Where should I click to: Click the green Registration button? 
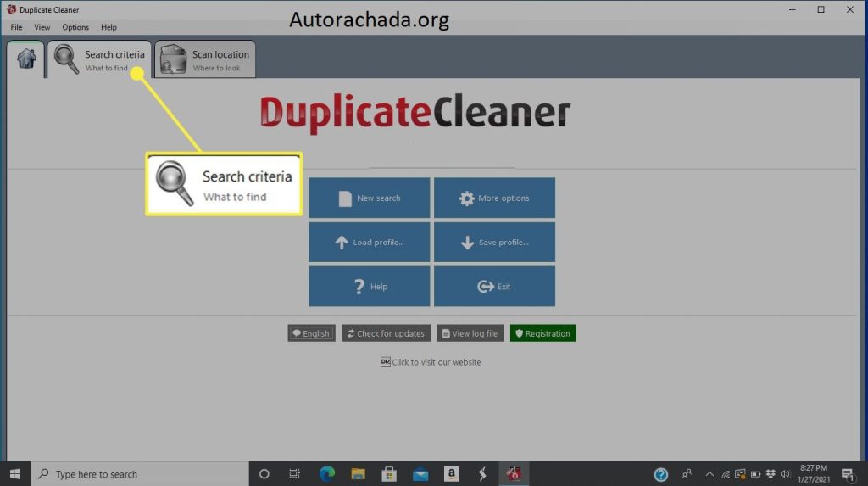[x=542, y=333]
